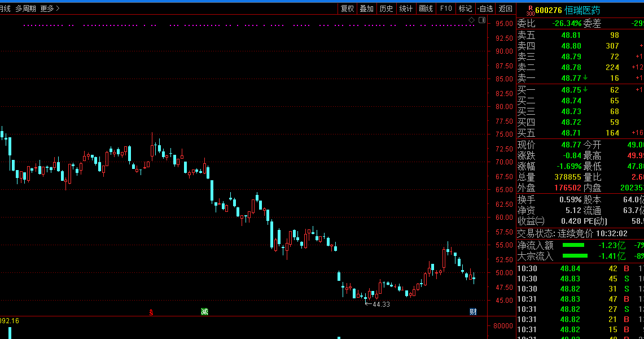Open the 财 financial report marker

point(473,311)
